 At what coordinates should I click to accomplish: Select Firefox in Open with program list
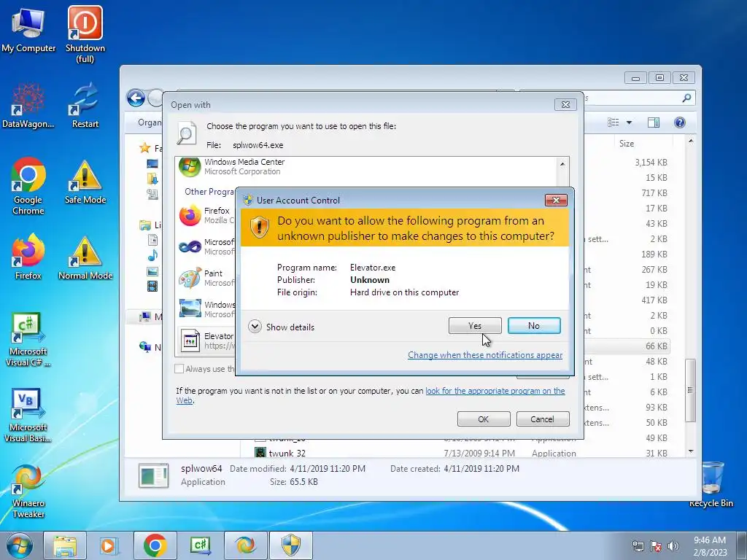(206, 215)
